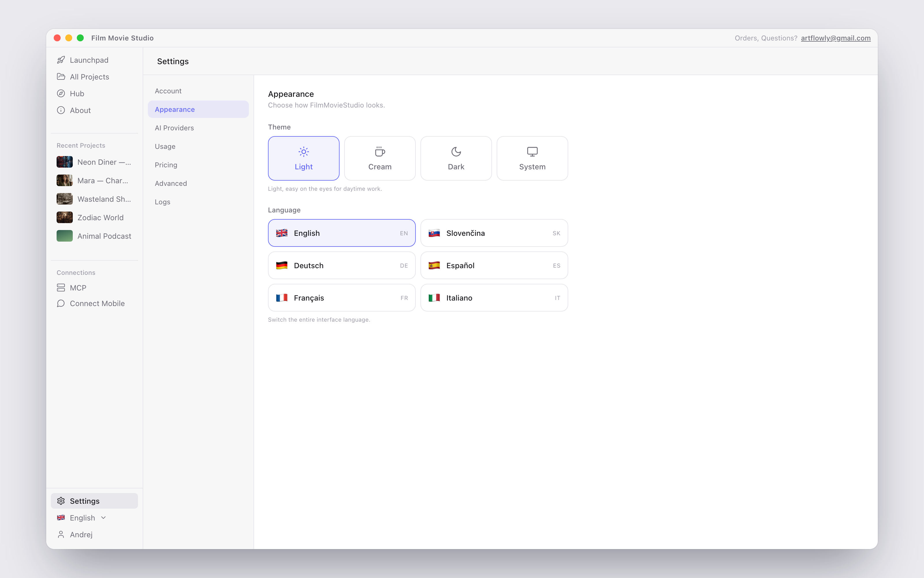Open the About page
This screenshot has height=578, width=924.
[x=94, y=110]
